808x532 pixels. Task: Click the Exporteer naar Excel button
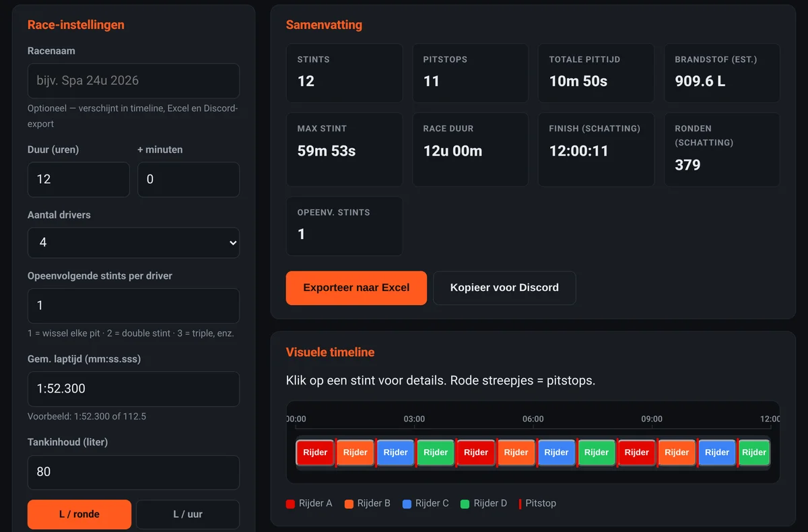[356, 288]
